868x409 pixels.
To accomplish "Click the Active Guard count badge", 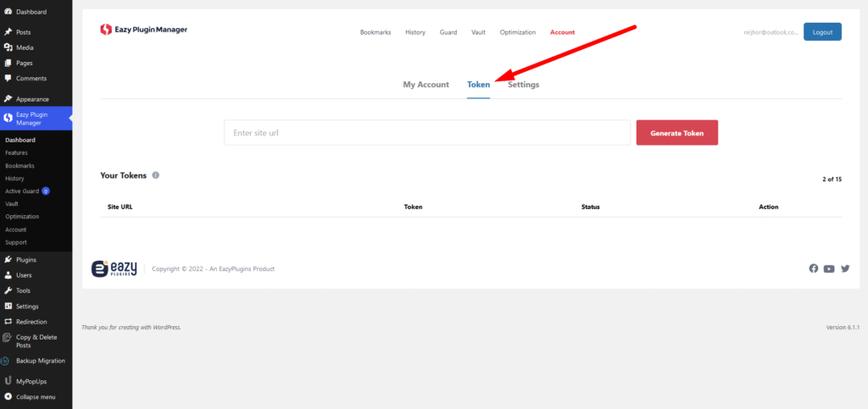I will click(46, 191).
